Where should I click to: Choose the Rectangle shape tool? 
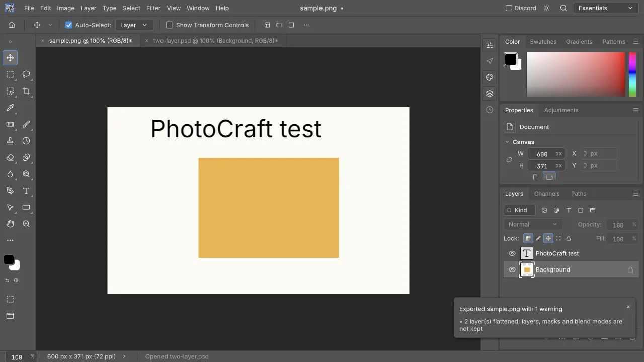point(26,207)
